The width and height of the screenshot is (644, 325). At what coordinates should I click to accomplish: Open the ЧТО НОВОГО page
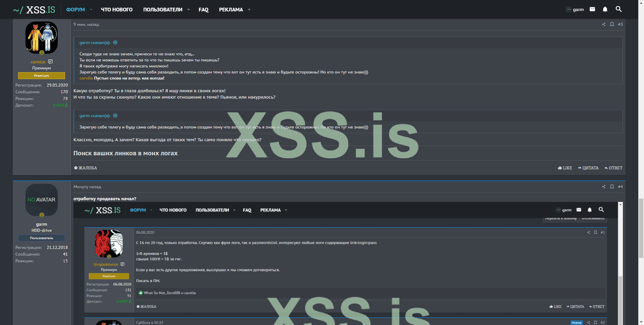(x=117, y=10)
